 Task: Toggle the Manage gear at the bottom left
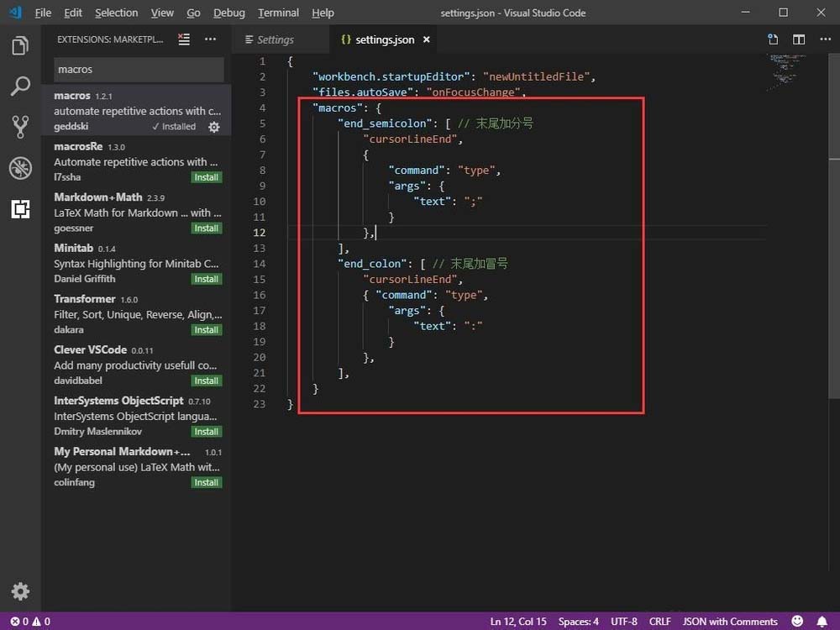pos(20,591)
